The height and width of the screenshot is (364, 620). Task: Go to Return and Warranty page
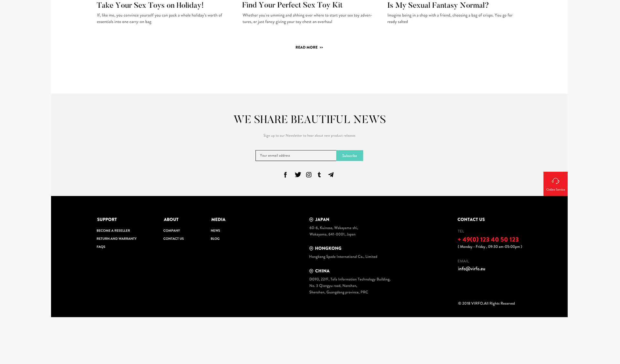(x=117, y=239)
